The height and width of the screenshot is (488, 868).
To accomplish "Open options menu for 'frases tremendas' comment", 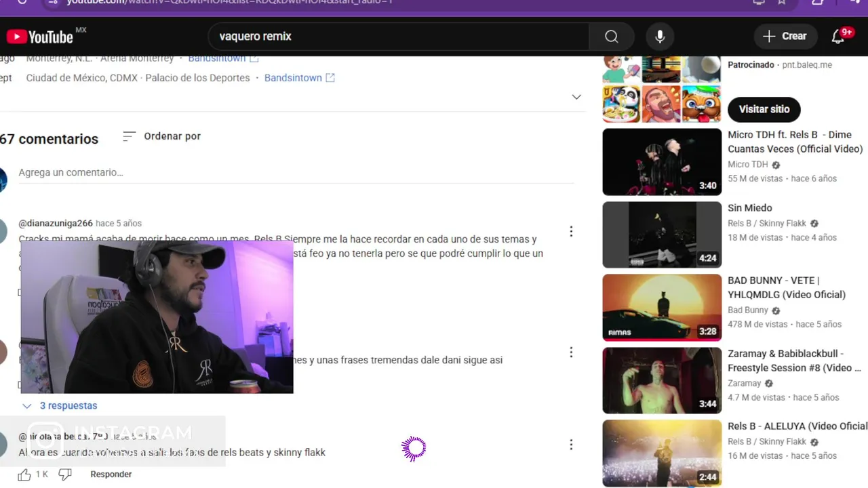I will pos(571,352).
